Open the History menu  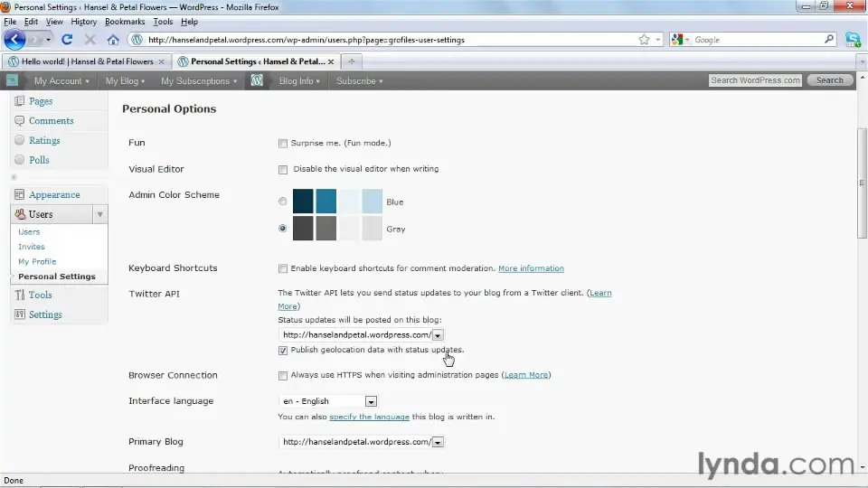(x=83, y=22)
